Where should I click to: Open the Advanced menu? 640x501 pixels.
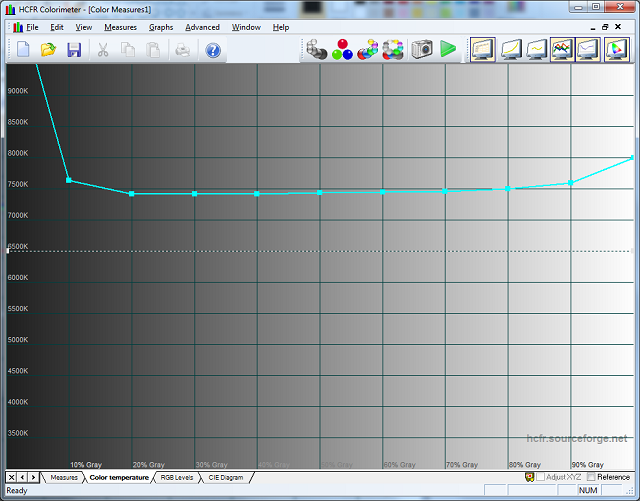point(202,27)
